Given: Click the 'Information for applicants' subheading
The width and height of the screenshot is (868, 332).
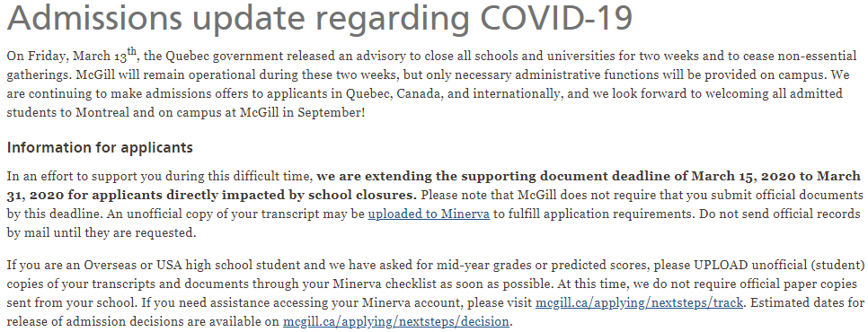Looking at the screenshot, I should tap(100, 147).
